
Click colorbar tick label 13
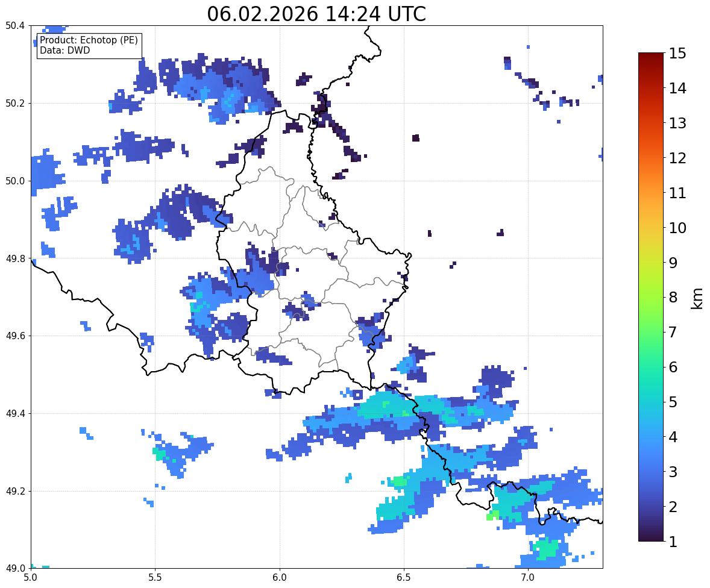677,123
